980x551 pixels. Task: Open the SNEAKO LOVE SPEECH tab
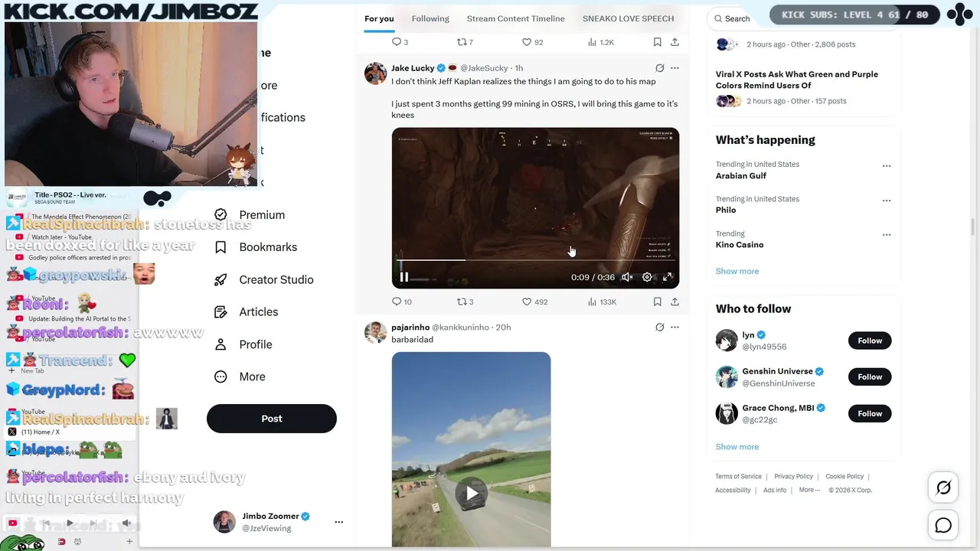tap(628, 18)
